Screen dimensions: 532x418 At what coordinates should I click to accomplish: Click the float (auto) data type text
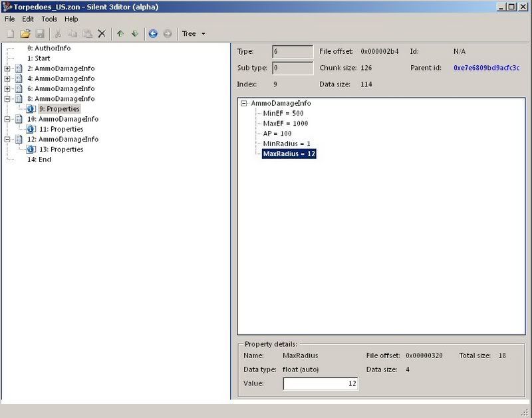301,369
